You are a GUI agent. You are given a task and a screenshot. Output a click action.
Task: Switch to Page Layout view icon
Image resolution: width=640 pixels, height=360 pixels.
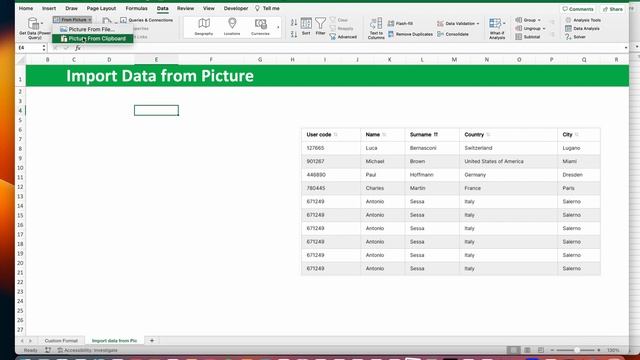527,350
